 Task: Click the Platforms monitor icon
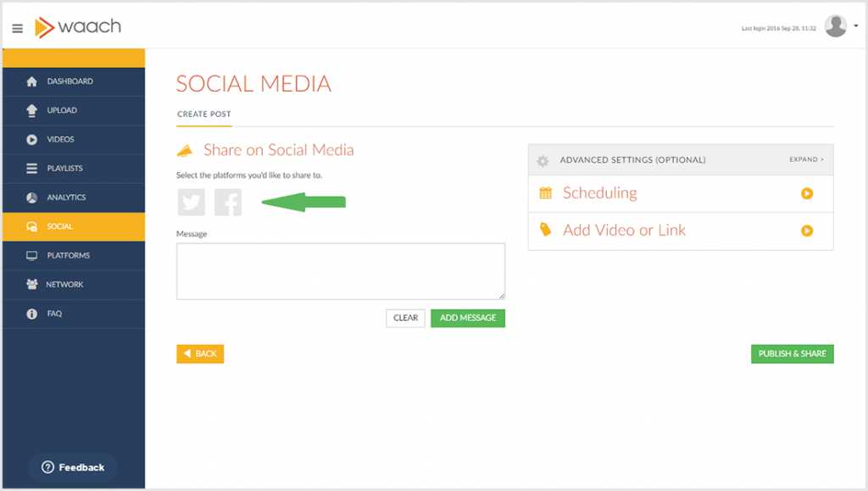click(31, 256)
